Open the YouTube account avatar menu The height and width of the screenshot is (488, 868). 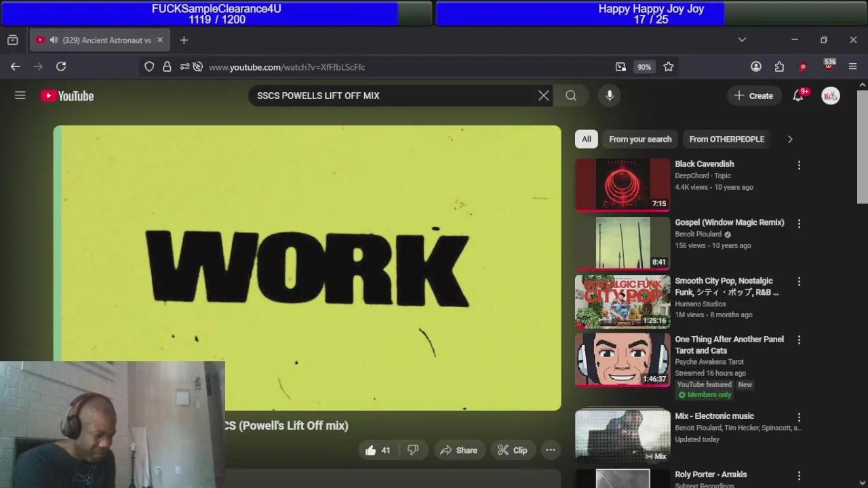pos(831,96)
